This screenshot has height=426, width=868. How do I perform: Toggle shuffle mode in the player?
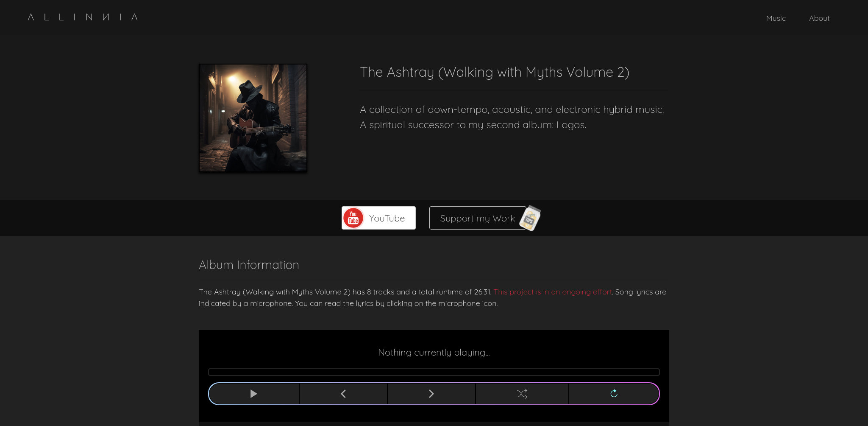[x=522, y=394]
